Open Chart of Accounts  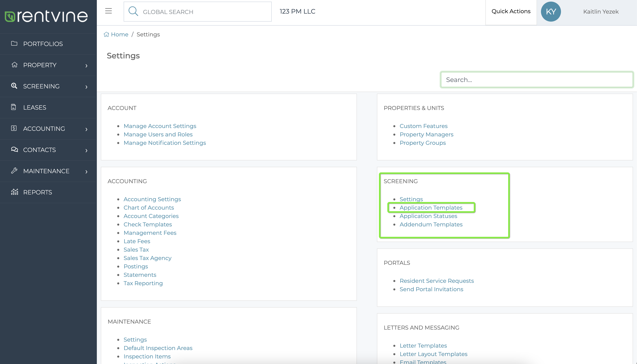click(148, 208)
